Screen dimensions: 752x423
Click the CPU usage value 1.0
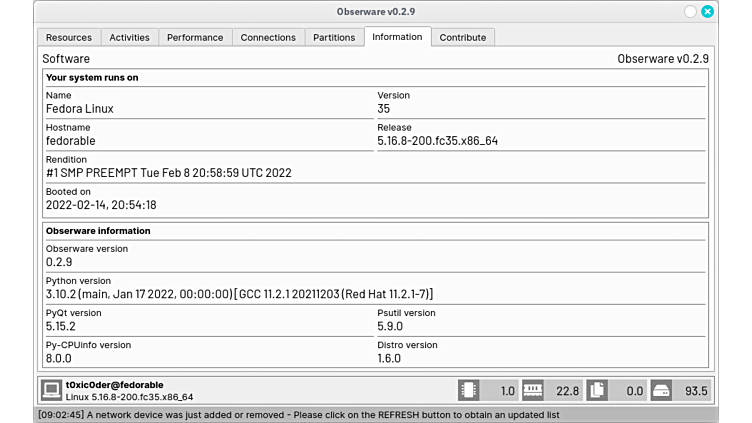click(507, 391)
